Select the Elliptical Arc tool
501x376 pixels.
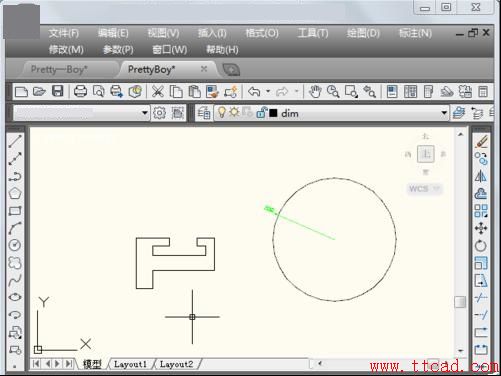[15, 315]
